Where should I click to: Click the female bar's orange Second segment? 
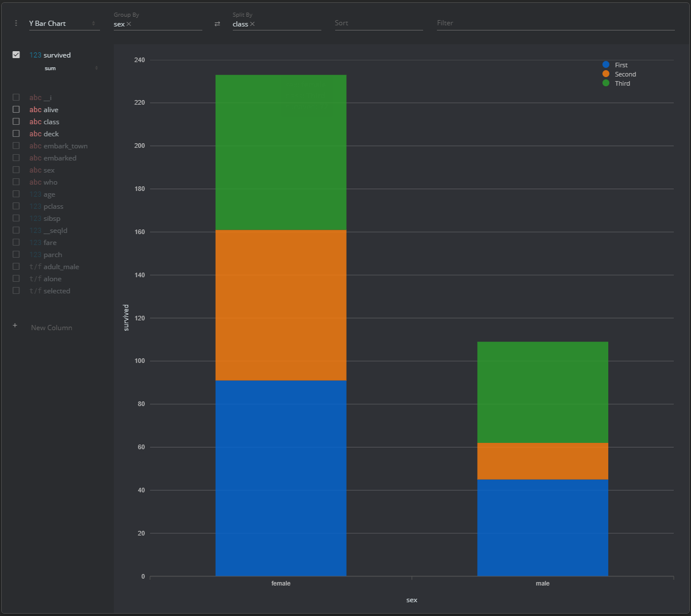281,305
